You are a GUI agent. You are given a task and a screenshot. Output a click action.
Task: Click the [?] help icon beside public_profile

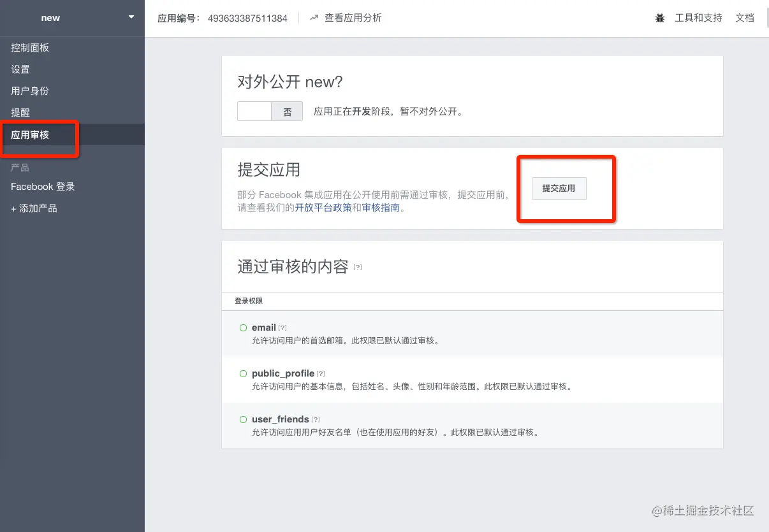click(x=321, y=373)
